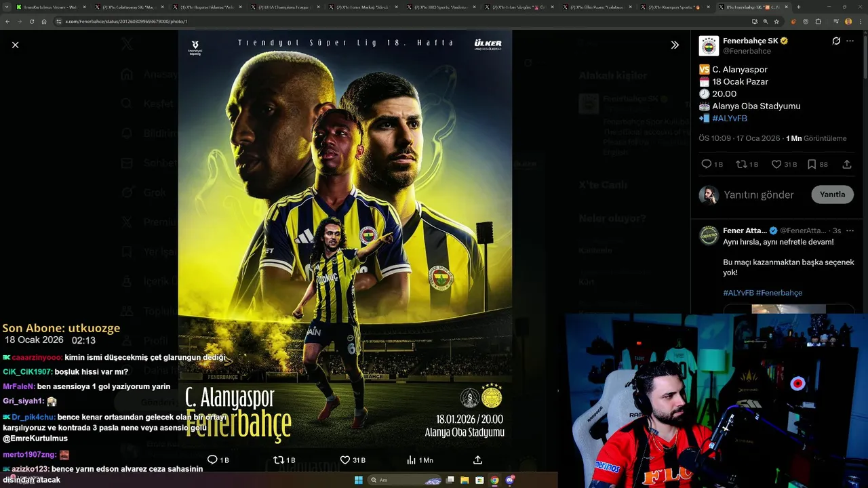Image resolution: width=868 pixels, height=488 pixels.
Task: Open Grok explain icon on Fenerbahçe tweet
Action: (836, 41)
